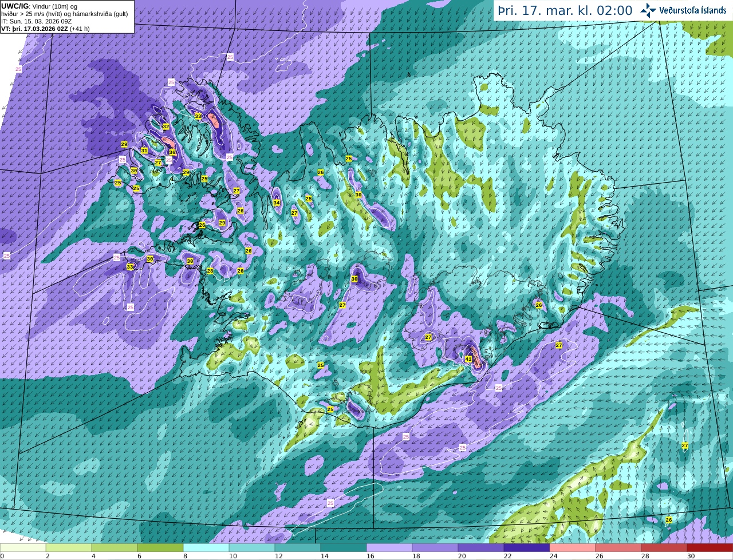Select the legend swatch between 8 and 10
This screenshot has height=560, width=733.
206,547
